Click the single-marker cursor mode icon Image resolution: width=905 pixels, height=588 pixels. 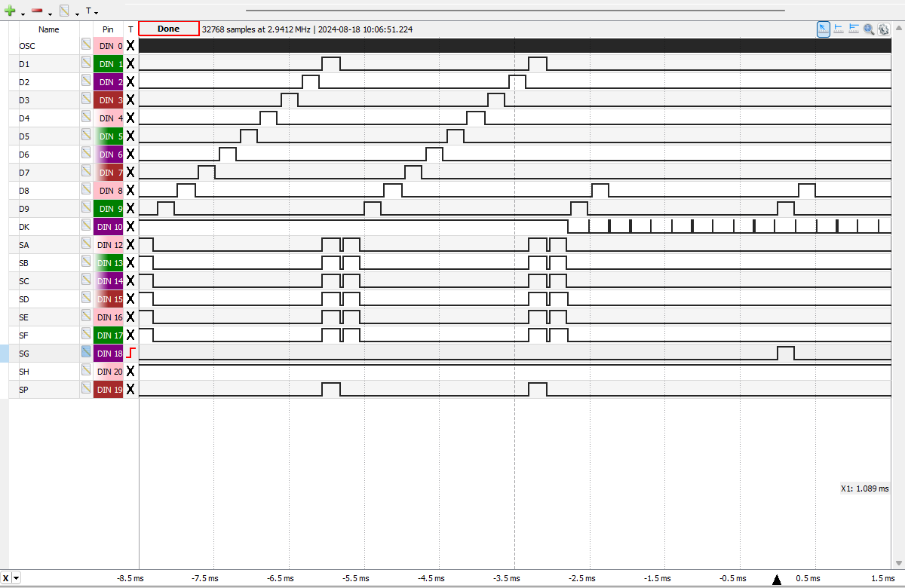pos(839,29)
